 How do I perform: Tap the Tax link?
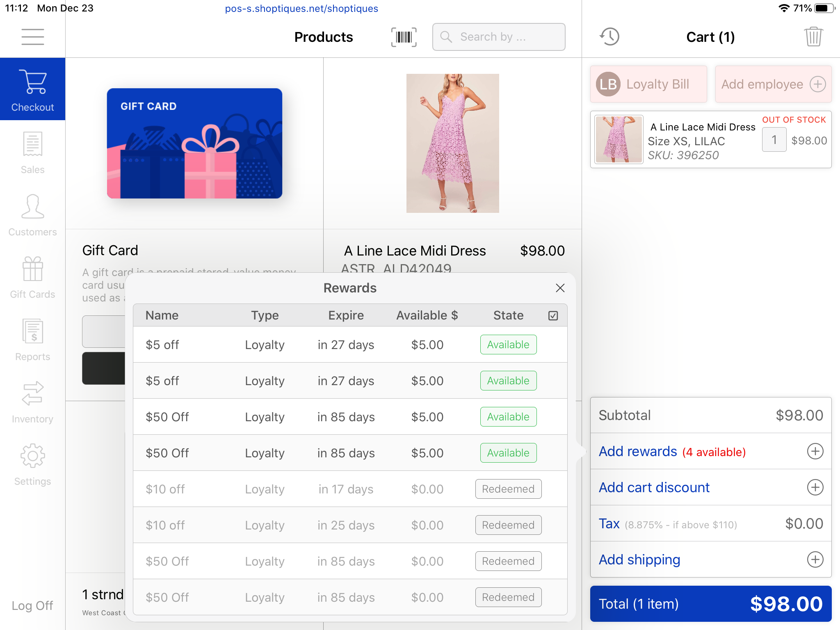(x=609, y=523)
